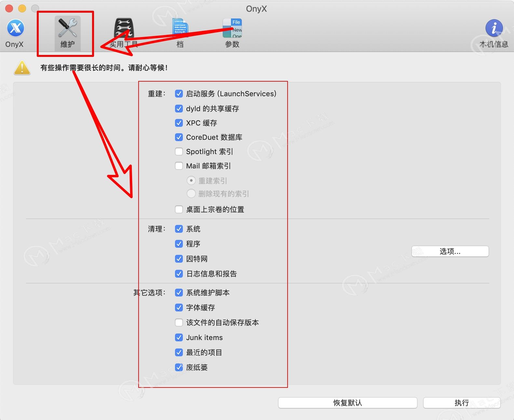Viewport: 514px width, 420px height.
Task: Minimize the OnyX window with yellow button
Action: [x=22, y=8]
